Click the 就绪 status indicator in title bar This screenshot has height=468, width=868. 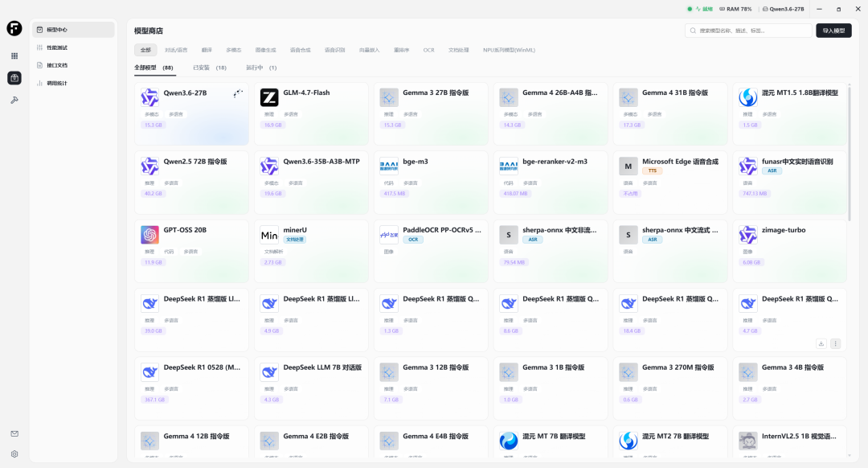point(700,9)
